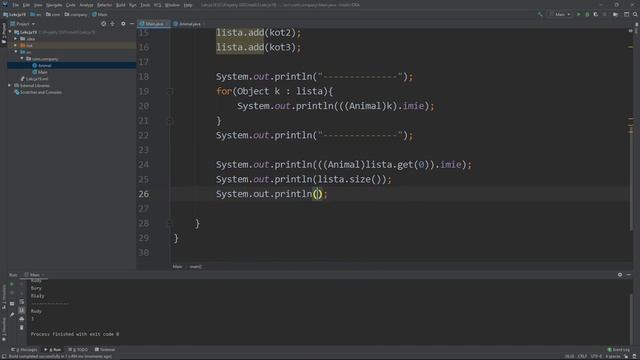This screenshot has width=640, height=360.
Task: Switch to the Main.java editor tab
Action: tap(153, 24)
